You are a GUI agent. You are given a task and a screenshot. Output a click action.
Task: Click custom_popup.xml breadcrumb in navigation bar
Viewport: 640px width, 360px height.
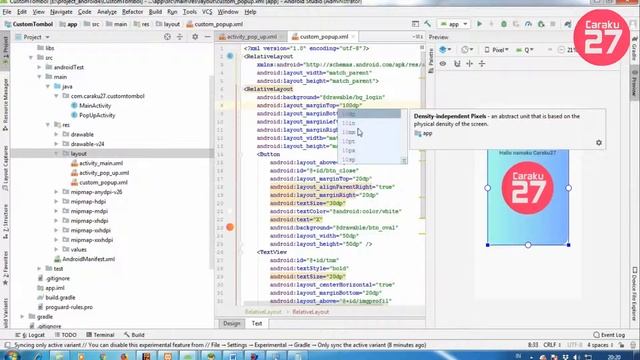(215, 24)
